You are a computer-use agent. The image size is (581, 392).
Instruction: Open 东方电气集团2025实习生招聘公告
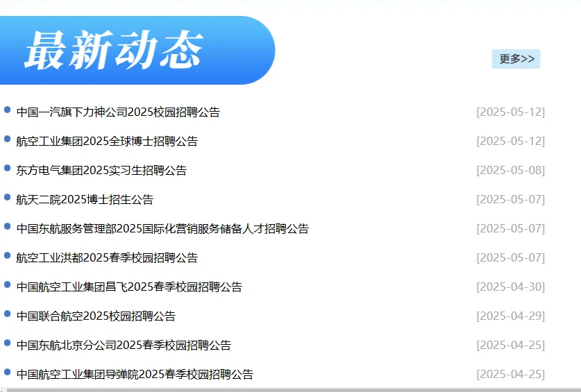101,171
